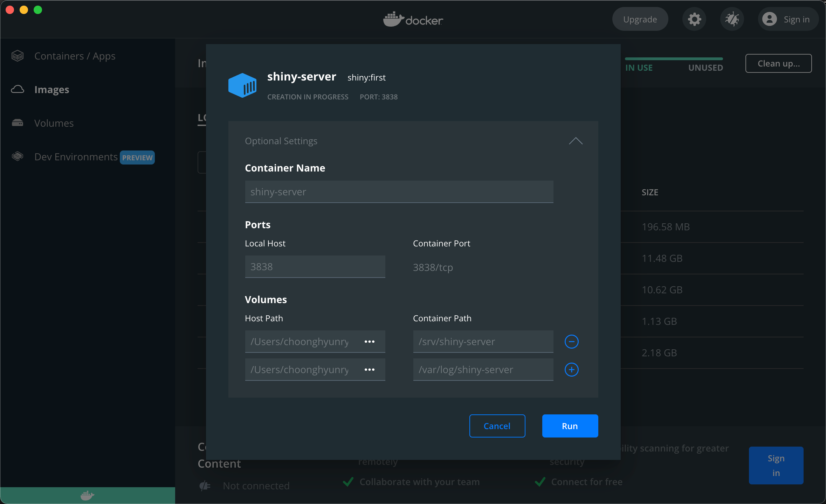
Task: Select the 10.62 GB size cell
Action: click(662, 290)
